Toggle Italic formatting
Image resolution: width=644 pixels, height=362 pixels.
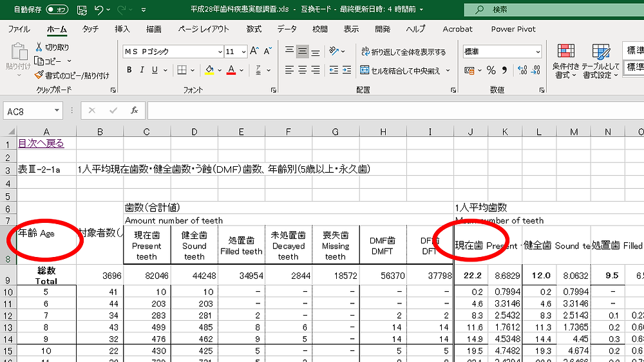pos(142,70)
